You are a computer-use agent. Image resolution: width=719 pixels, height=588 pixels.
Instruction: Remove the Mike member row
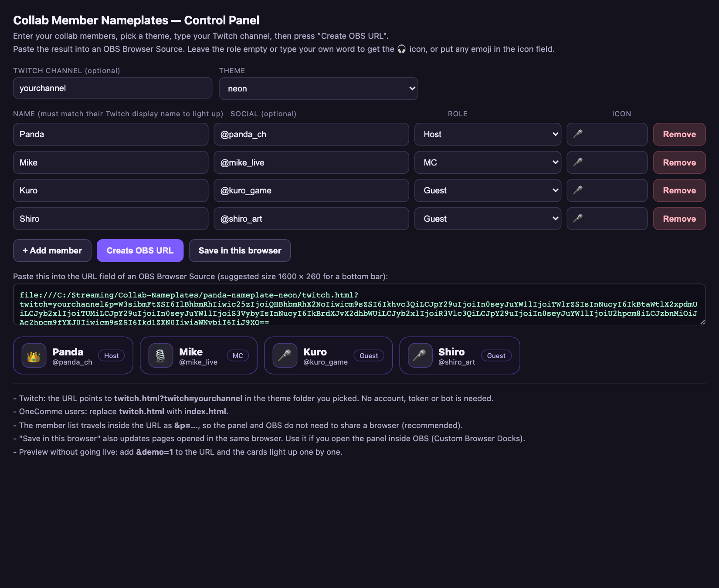pyautogui.click(x=679, y=162)
